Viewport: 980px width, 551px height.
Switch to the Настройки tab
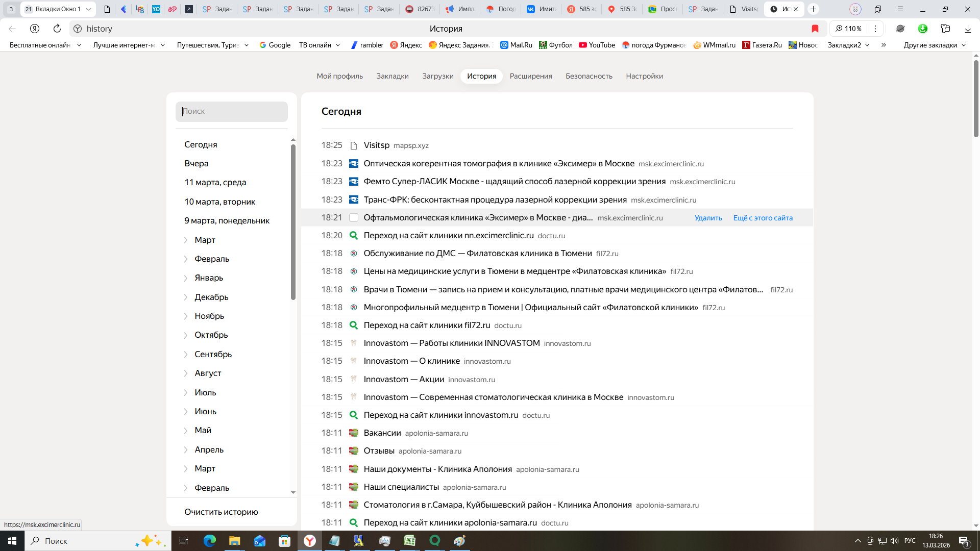point(644,76)
